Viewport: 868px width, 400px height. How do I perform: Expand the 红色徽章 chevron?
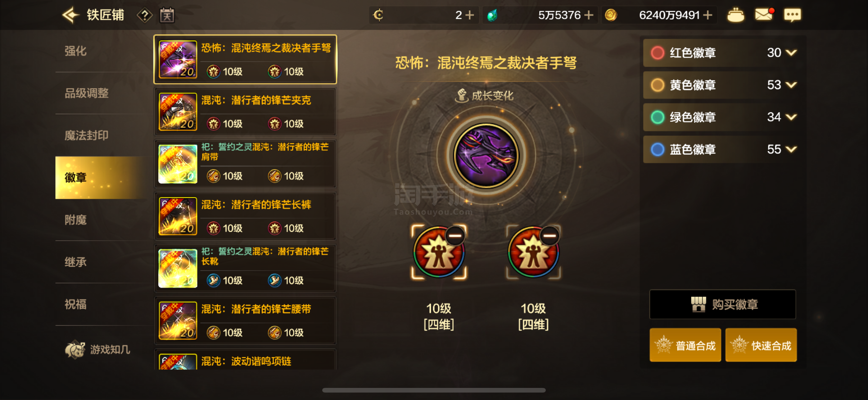click(791, 52)
